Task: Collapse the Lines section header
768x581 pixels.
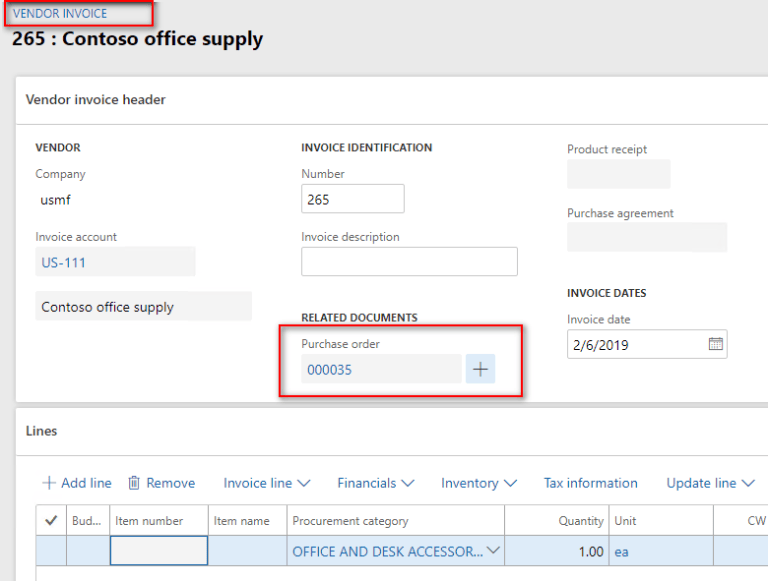Action: [41, 431]
